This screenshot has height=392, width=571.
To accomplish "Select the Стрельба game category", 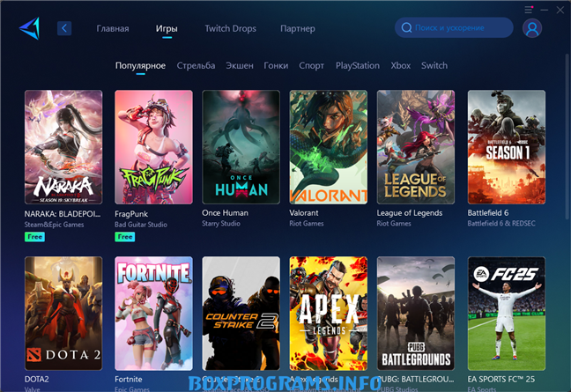I will [x=196, y=65].
